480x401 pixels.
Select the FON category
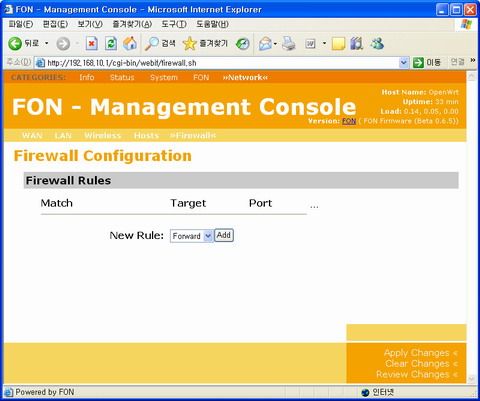point(201,77)
